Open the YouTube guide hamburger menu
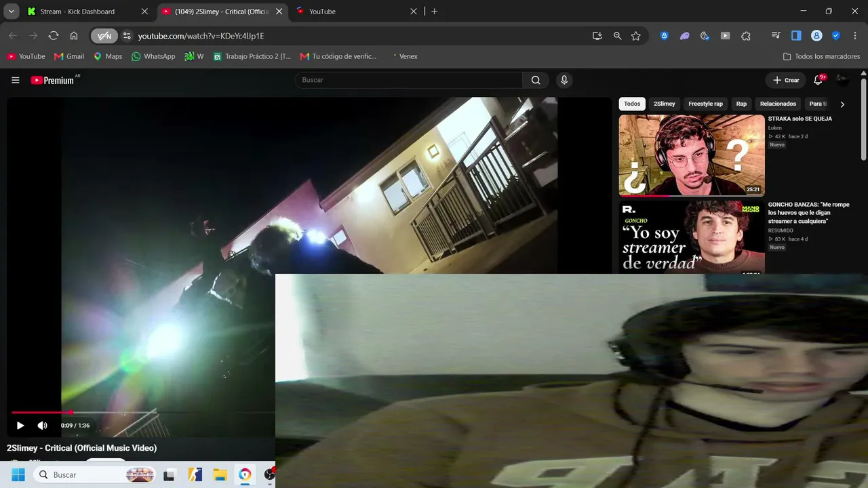Viewport: 868px width, 488px height. pos(16,80)
